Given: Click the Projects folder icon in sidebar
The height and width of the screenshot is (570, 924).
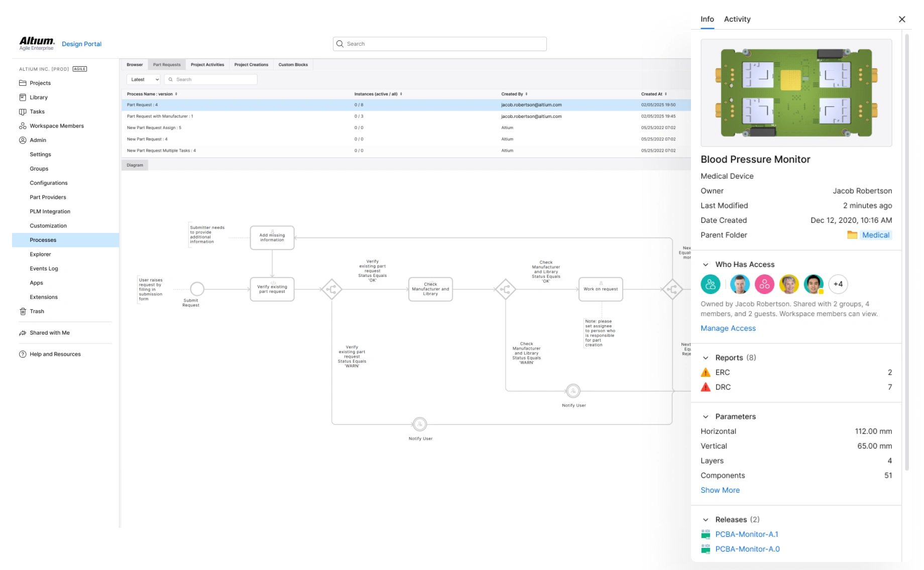Looking at the screenshot, I should pyautogui.click(x=23, y=83).
